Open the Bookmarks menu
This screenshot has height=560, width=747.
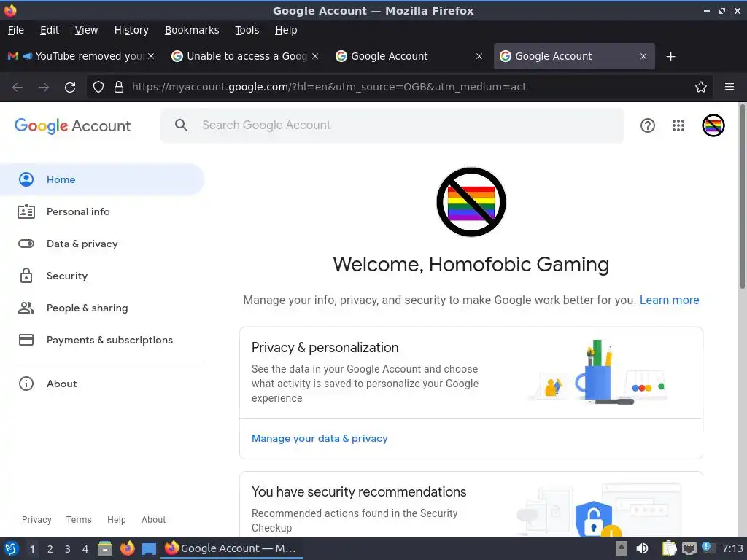[192, 30]
